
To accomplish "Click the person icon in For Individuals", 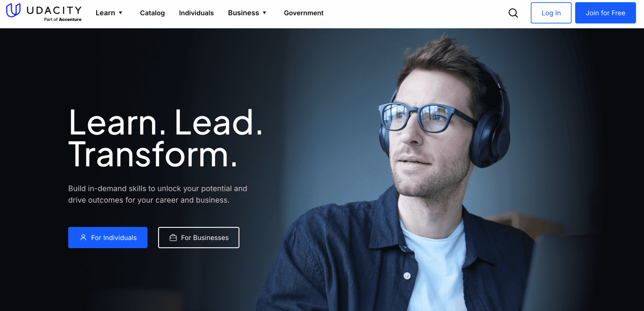I will [83, 237].
